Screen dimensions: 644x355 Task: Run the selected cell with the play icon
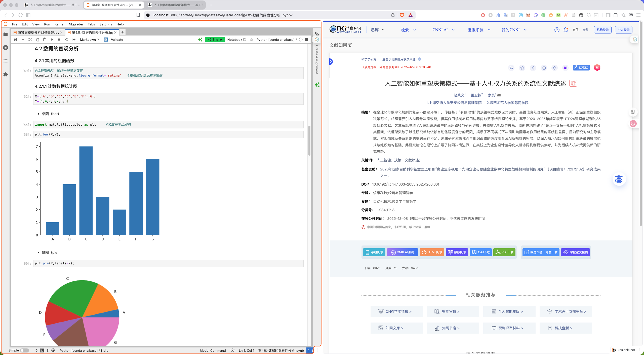point(52,40)
